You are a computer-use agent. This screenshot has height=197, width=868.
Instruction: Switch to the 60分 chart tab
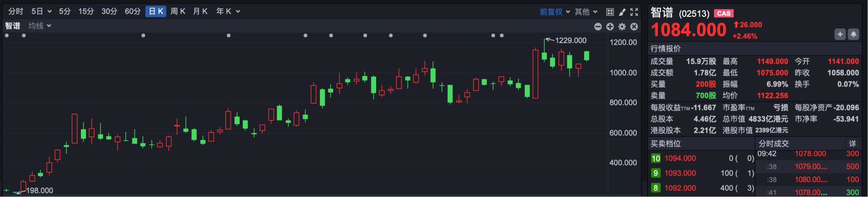point(132,11)
